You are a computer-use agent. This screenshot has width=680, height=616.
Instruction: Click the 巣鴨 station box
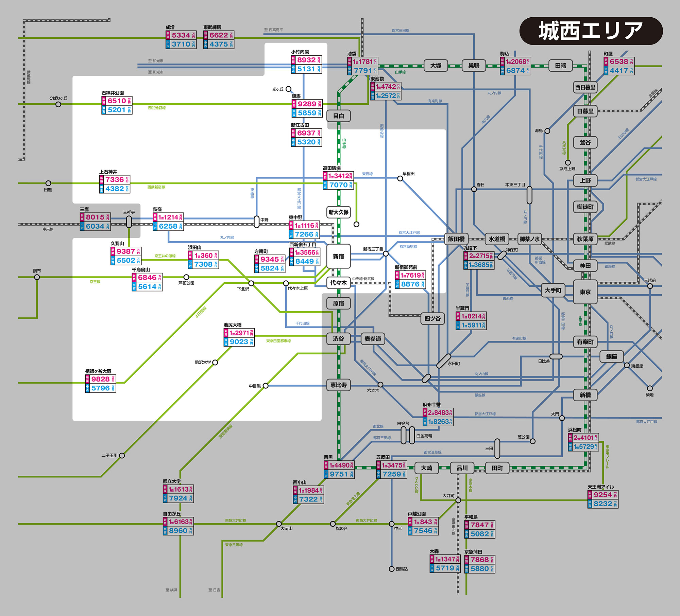[474, 66]
